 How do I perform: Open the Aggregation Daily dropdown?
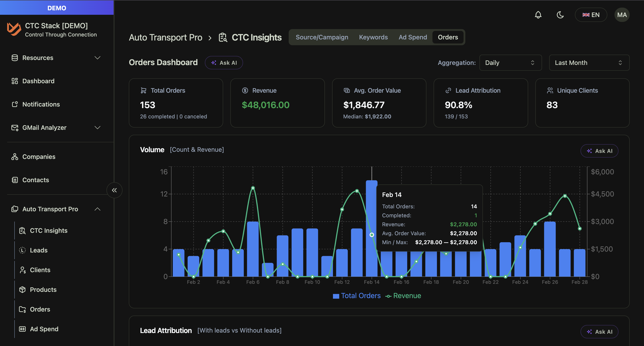(510, 62)
